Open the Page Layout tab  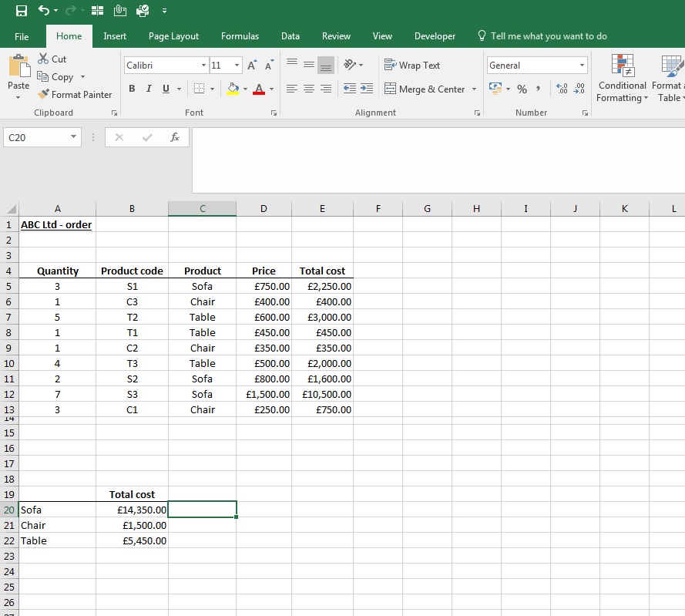173,36
